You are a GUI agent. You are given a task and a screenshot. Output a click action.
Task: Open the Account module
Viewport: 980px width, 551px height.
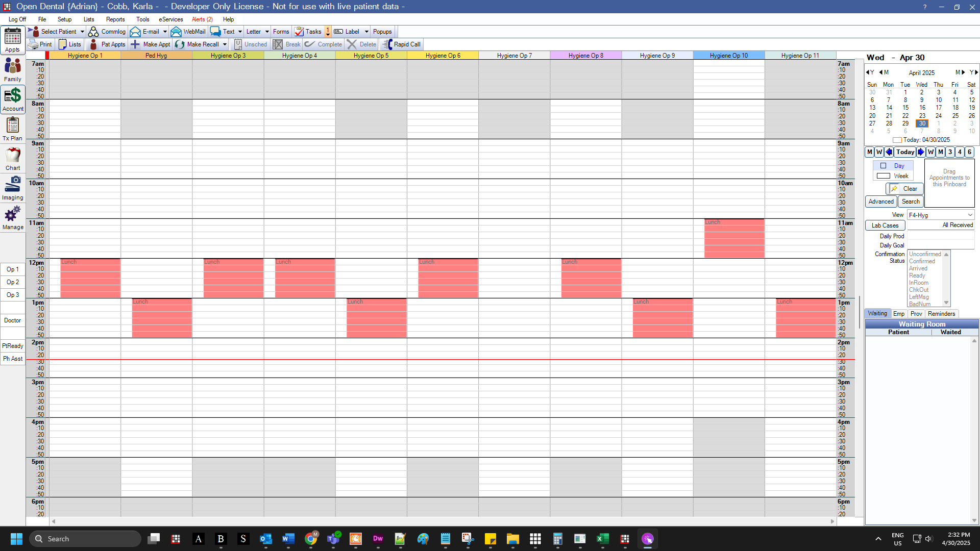coord(13,99)
